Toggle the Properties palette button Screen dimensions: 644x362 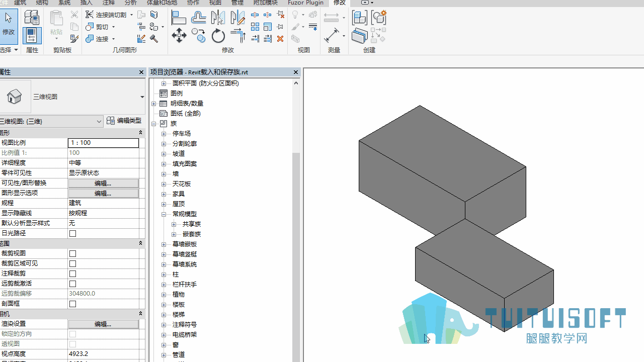pos(32,35)
